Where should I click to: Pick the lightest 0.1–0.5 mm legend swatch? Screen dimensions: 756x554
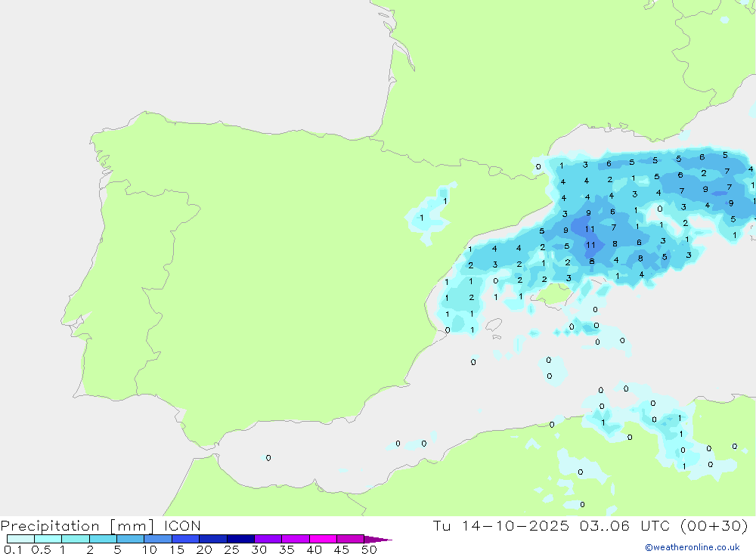[x=20, y=539]
